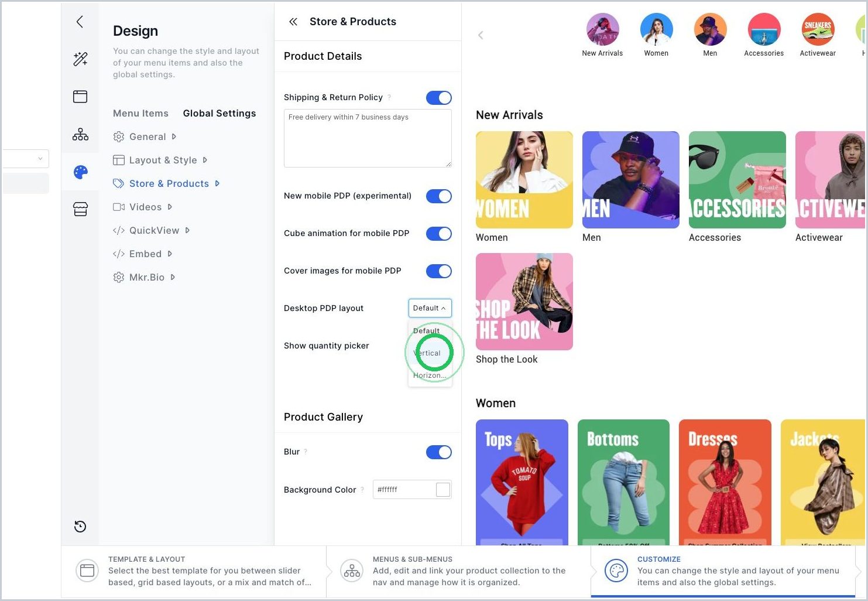
Task: Open the Accessories category thumbnail
Action: pos(737,180)
